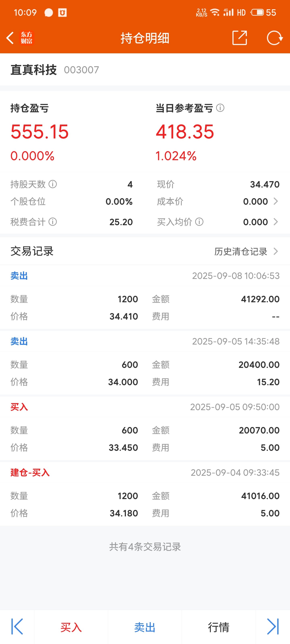The width and height of the screenshot is (290, 644).
Task: Tap the back arrow icon
Action: tap(10, 38)
